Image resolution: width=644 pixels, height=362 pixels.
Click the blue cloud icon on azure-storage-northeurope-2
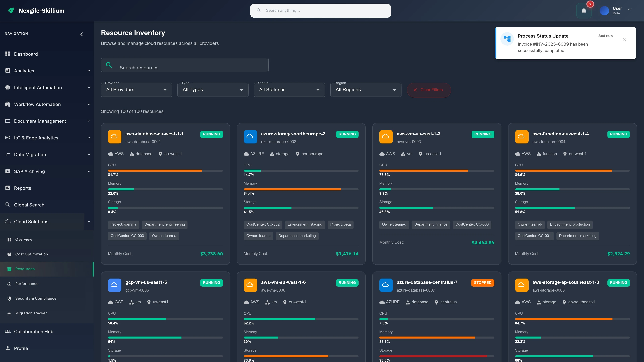click(x=250, y=137)
